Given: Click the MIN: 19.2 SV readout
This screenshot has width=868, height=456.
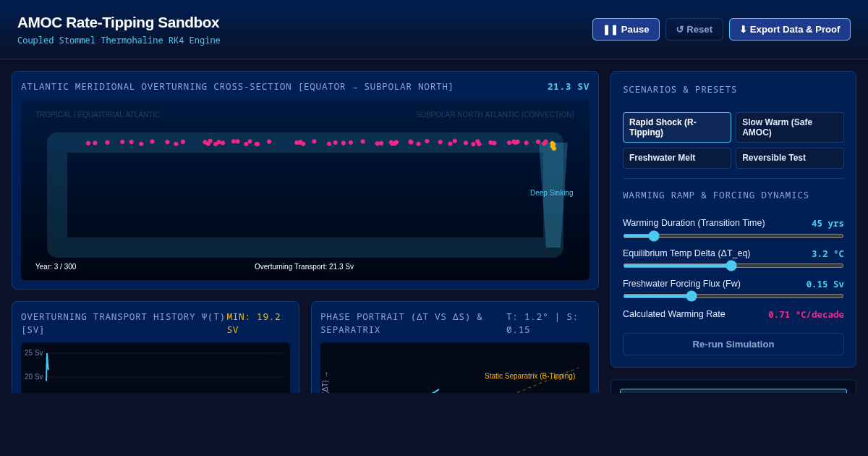Looking at the screenshot, I should [x=253, y=324].
